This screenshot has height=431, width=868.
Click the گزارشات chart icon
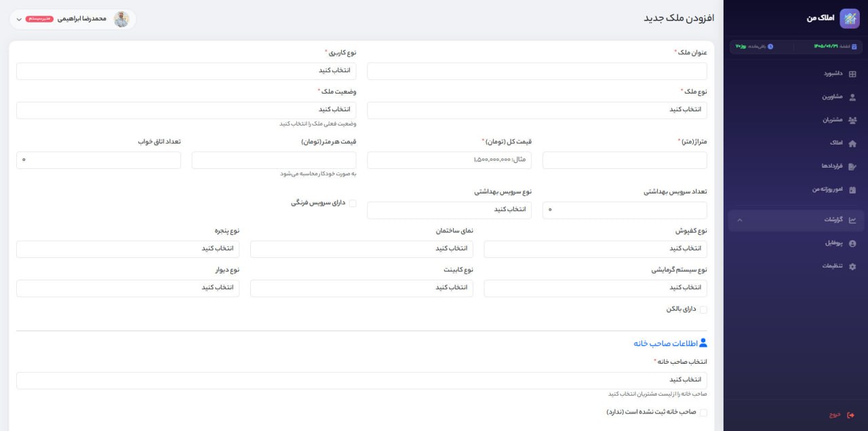(852, 220)
